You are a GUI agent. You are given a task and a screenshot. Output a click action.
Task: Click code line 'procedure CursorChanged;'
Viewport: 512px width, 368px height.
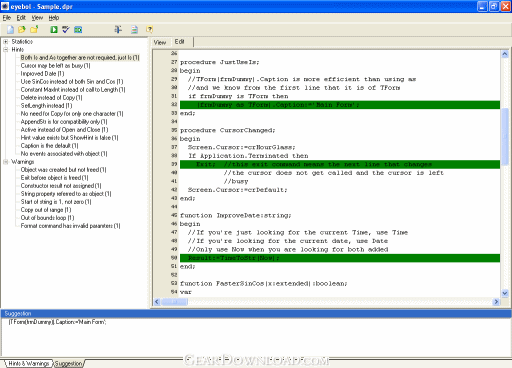pos(228,130)
